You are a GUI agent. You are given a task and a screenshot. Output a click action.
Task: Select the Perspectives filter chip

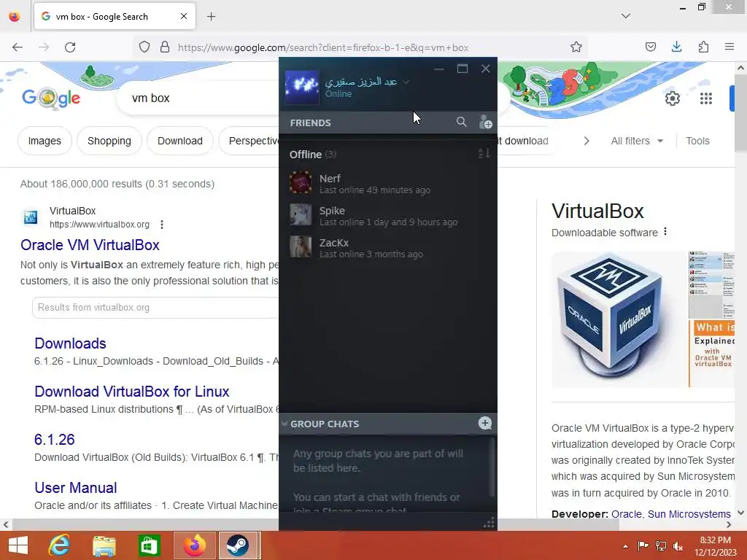tap(249, 141)
